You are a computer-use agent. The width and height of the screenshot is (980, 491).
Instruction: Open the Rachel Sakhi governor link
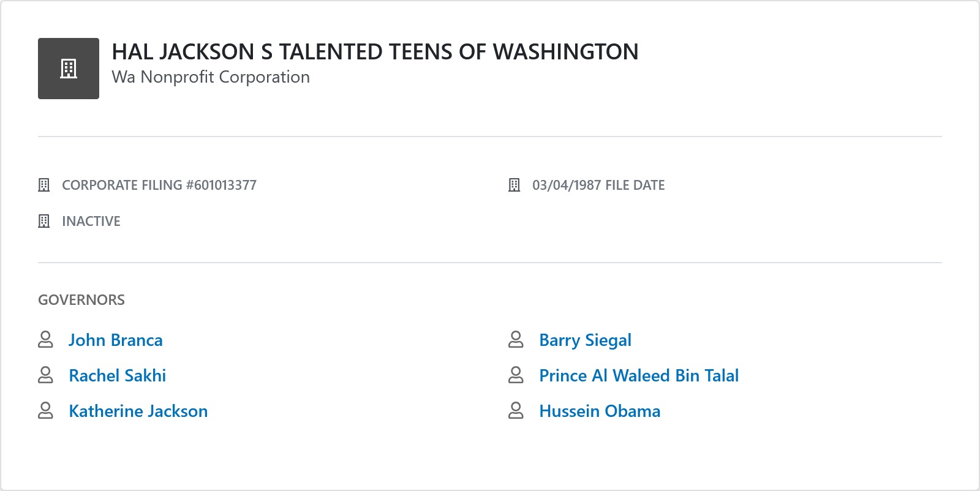[118, 376]
